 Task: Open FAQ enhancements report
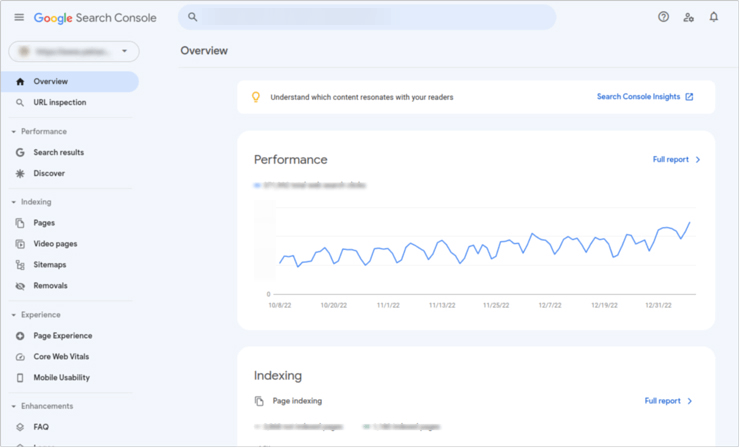click(41, 427)
